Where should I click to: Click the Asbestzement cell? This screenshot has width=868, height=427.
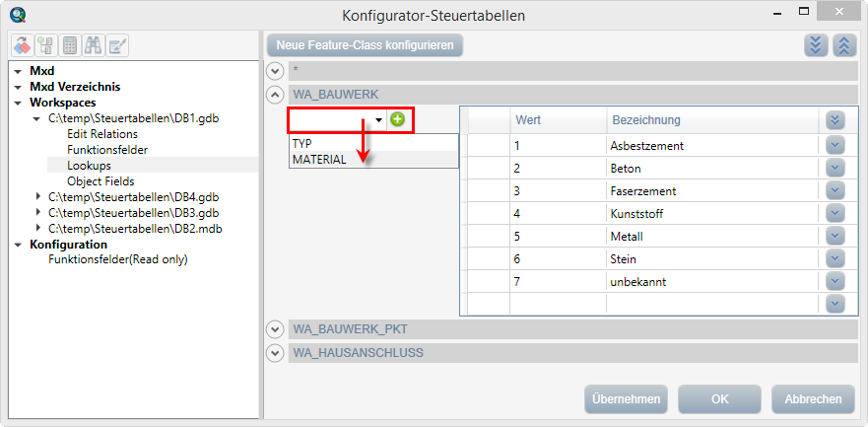(x=712, y=146)
